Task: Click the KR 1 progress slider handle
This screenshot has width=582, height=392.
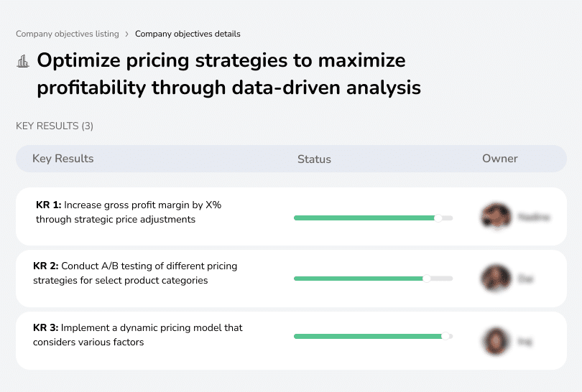Action: point(438,218)
